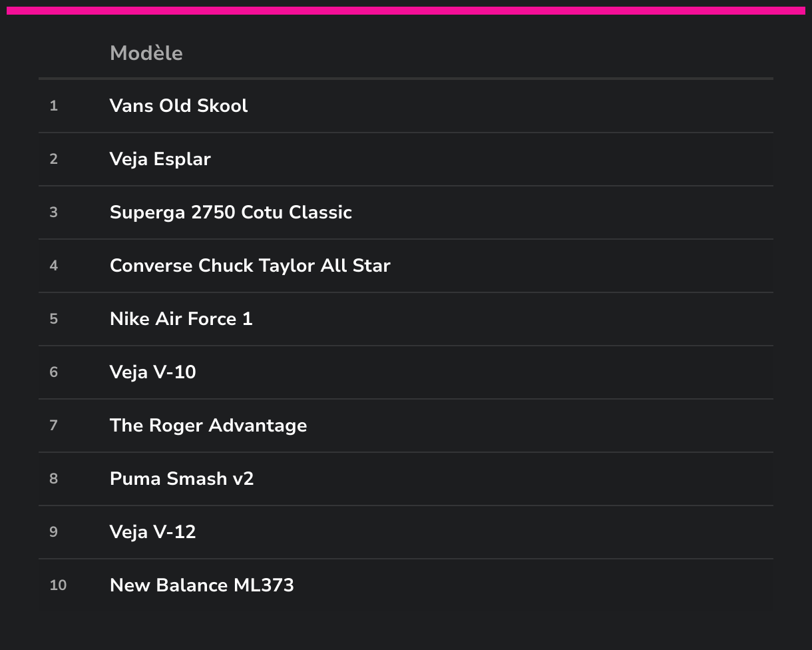Viewport: 812px width, 650px height.
Task: Click the pink bar atop the table
Action: 406,11
